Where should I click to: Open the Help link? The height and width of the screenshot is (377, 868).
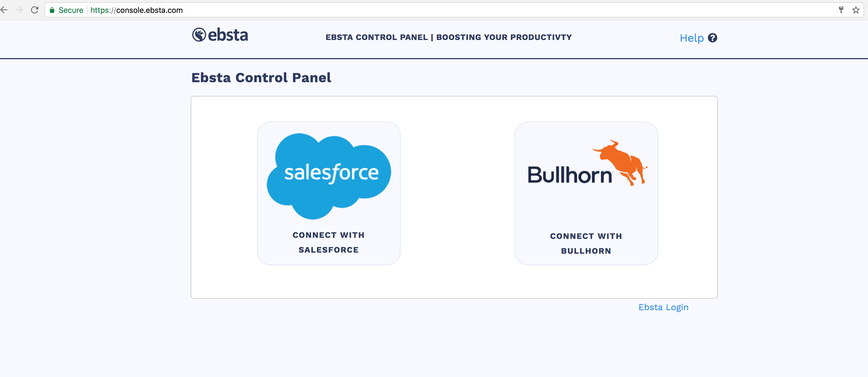tap(692, 38)
